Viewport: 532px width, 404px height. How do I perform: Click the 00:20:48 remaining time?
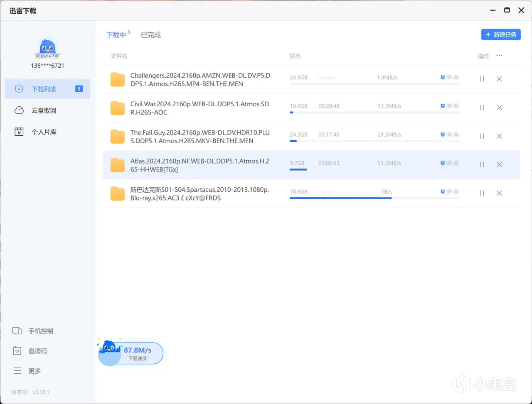pyautogui.click(x=329, y=106)
